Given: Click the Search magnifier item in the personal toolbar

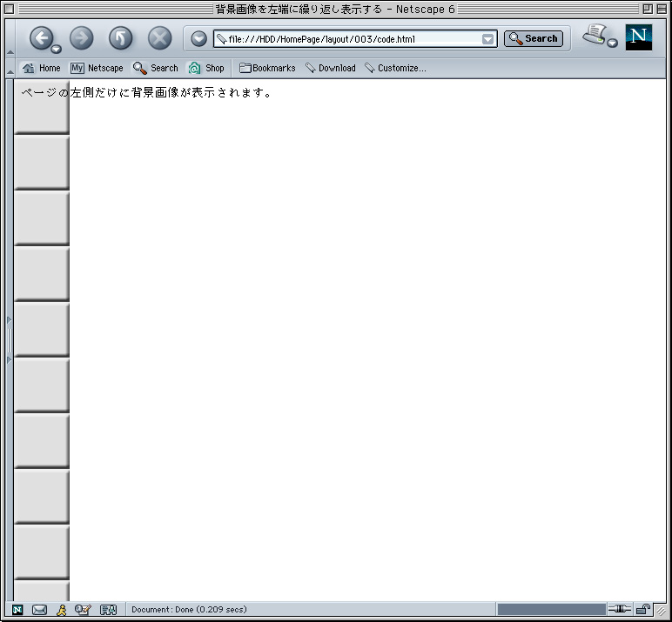Looking at the screenshot, I should pyautogui.click(x=155, y=68).
